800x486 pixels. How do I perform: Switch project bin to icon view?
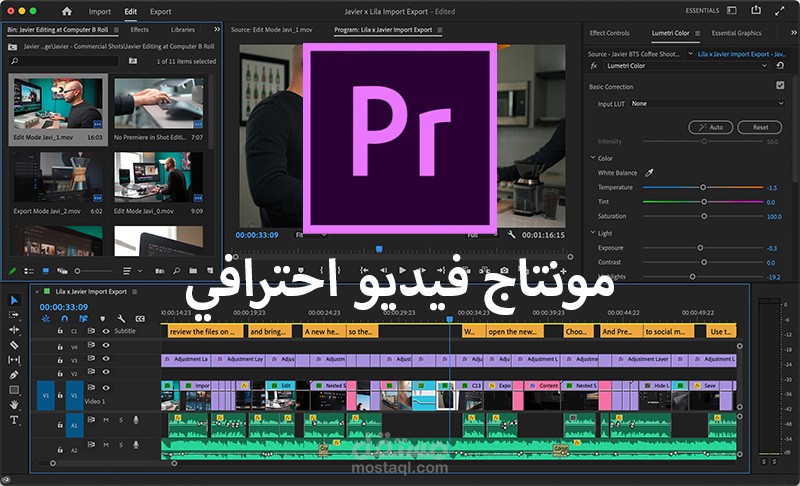click(45, 271)
